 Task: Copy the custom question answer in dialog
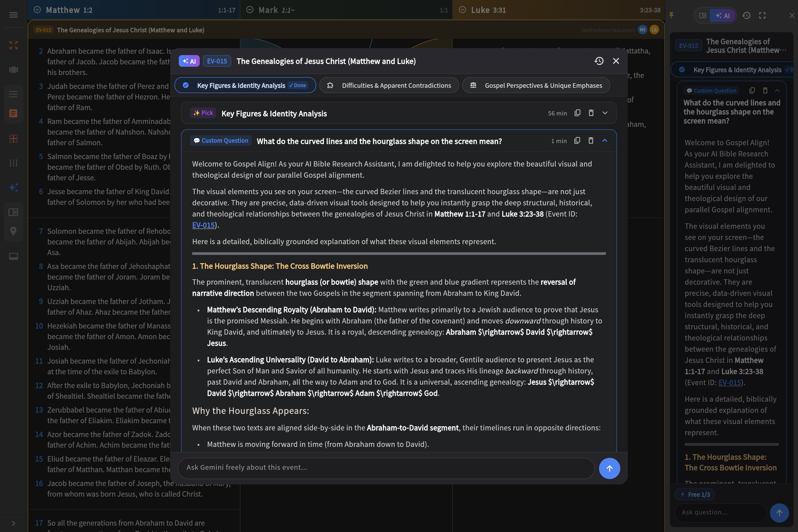pyautogui.click(x=577, y=140)
